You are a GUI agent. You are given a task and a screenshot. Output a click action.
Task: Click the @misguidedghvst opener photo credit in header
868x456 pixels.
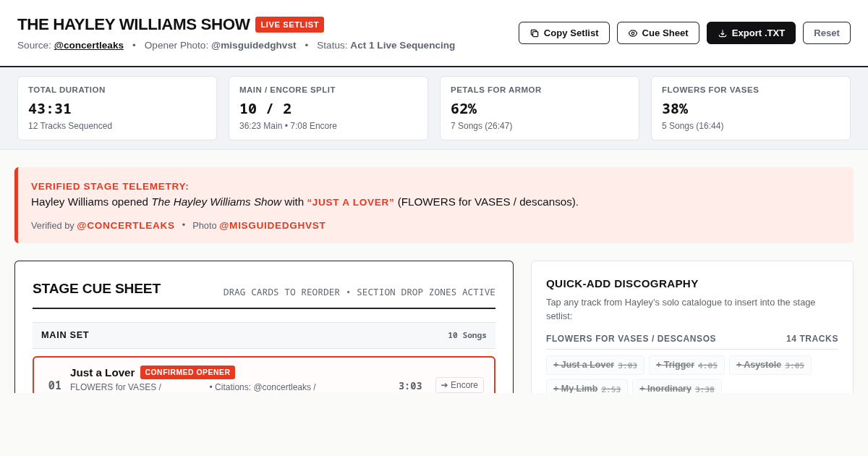(254, 45)
